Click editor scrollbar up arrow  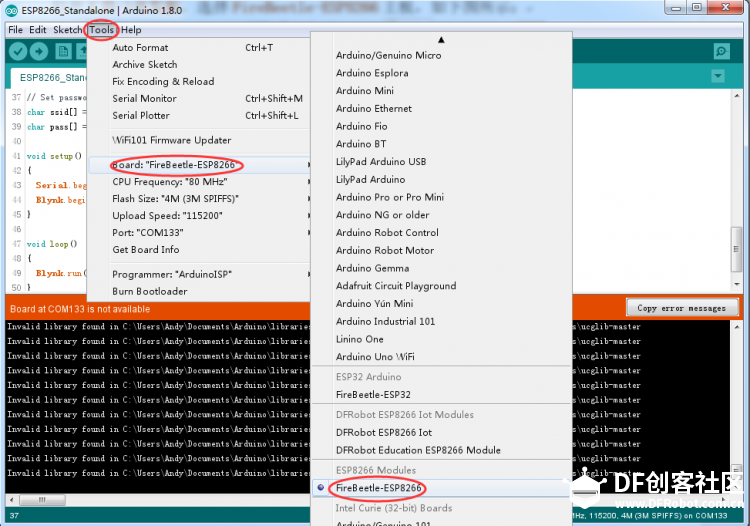pyautogui.click(x=737, y=96)
